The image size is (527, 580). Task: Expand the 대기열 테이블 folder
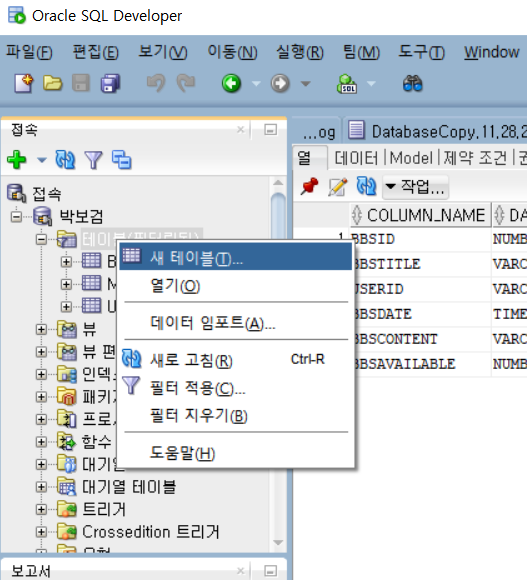pos(41,487)
